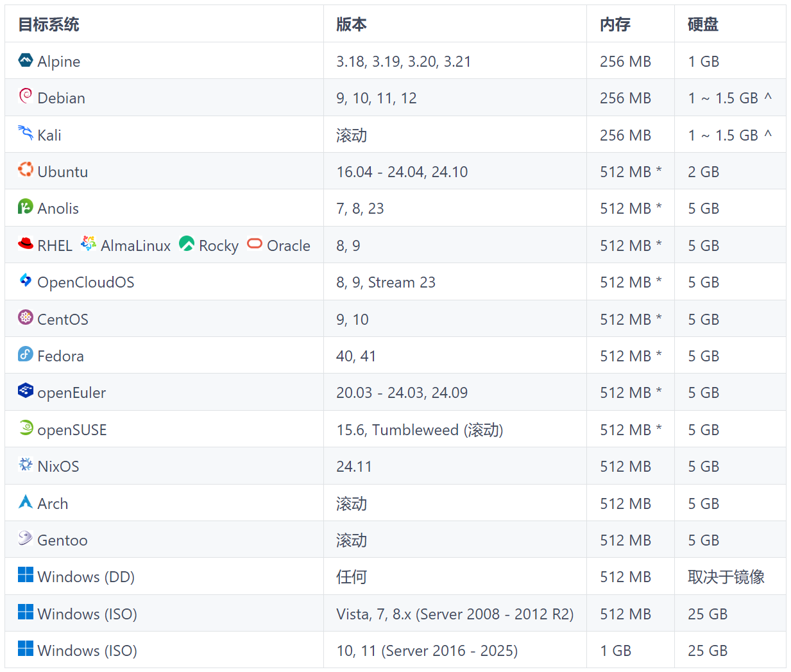
Task: Click the Rocky green mountain icon
Action: coord(187,243)
